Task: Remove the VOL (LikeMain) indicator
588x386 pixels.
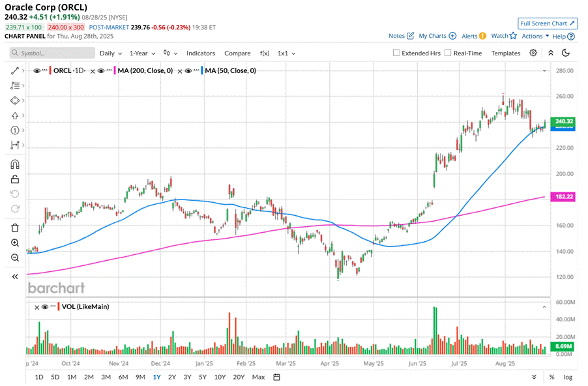Action: pos(37,307)
